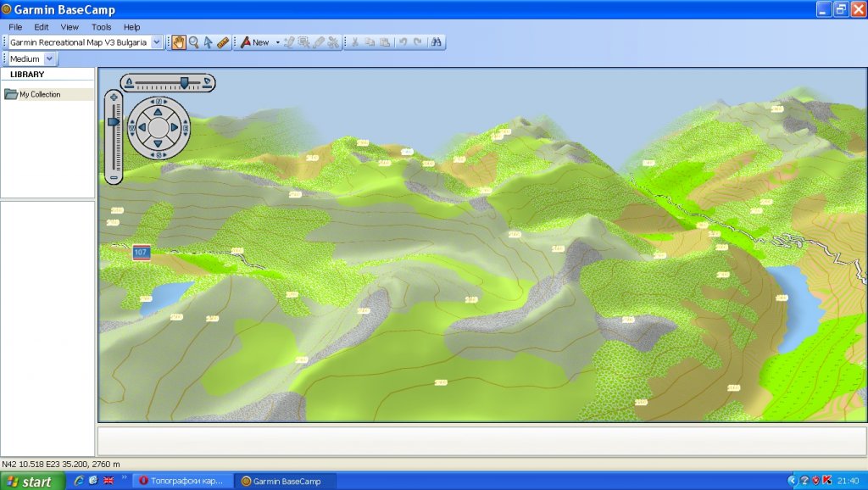
Task: Click the binoculars Find icon
Action: click(x=437, y=42)
